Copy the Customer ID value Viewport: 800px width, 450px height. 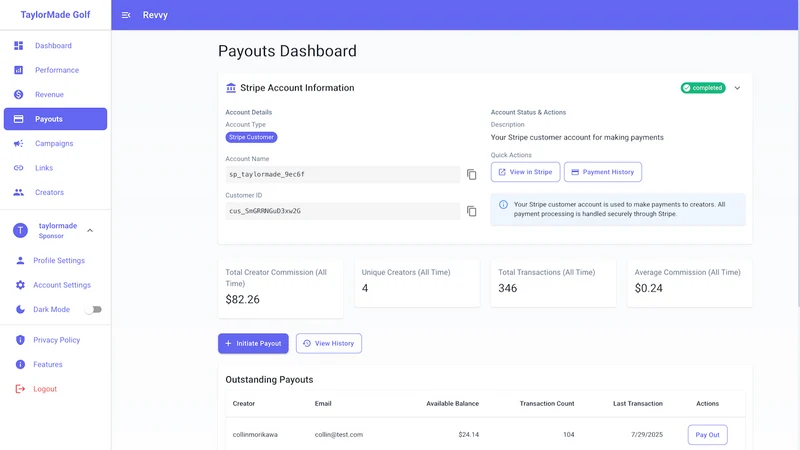click(x=472, y=211)
